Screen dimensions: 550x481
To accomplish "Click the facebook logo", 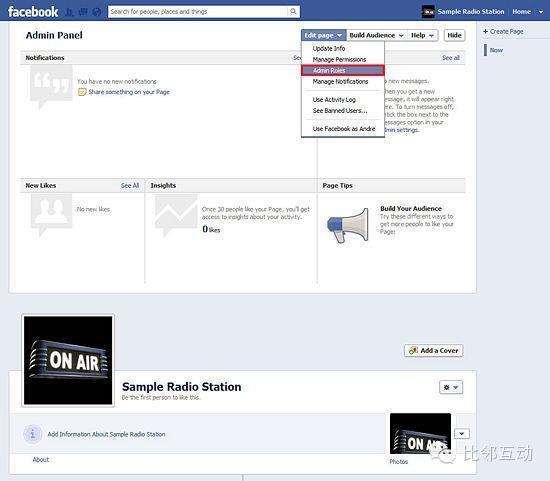I will point(33,12).
